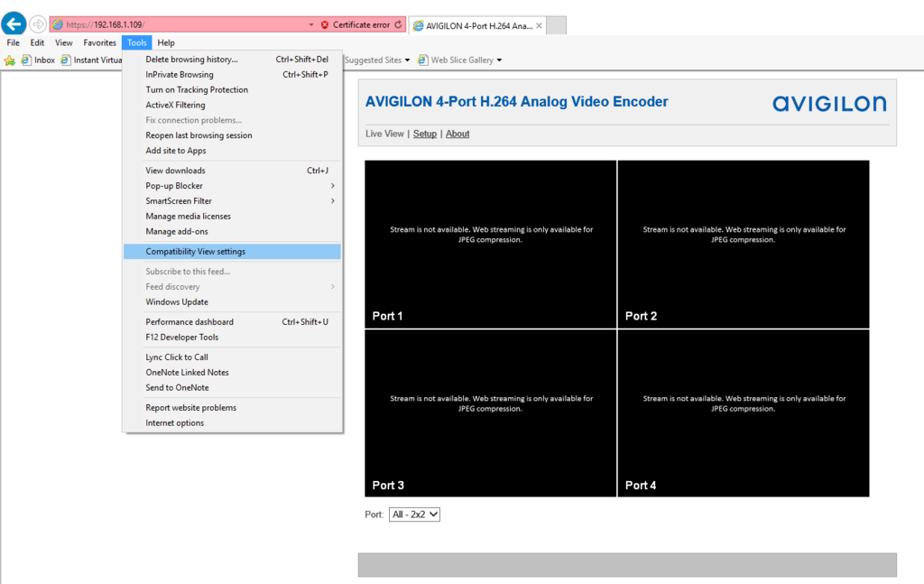Select the Port 4 video pane
924x584 pixels.
point(744,413)
